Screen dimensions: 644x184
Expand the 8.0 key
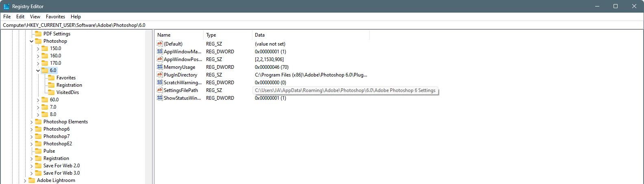click(x=38, y=114)
